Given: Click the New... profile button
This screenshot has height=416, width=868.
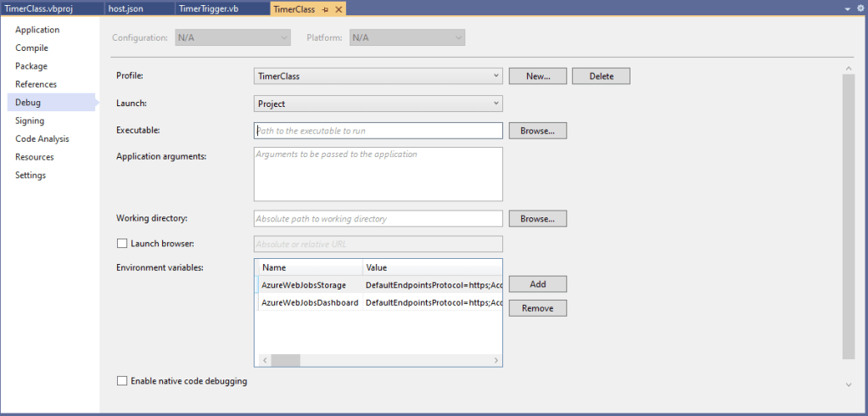Looking at the screenshot, I should coord(538,76).
